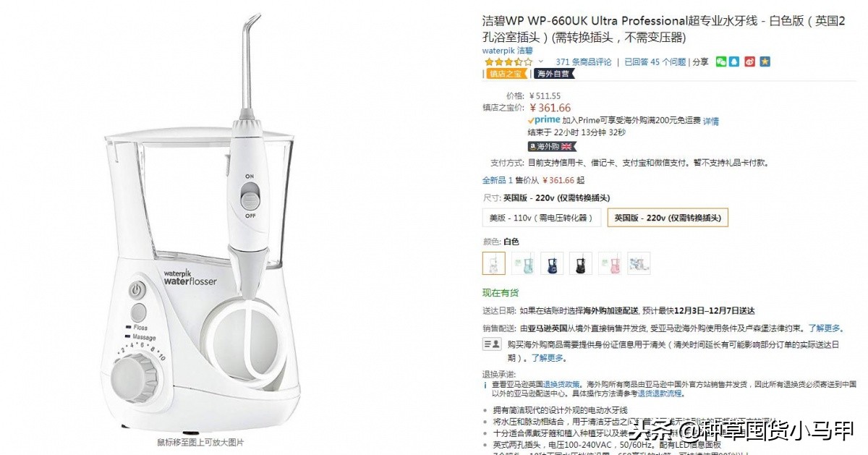Share product via Weibo icon
Viewport: 868px width, 455px height.
click(x=750, y=61)
